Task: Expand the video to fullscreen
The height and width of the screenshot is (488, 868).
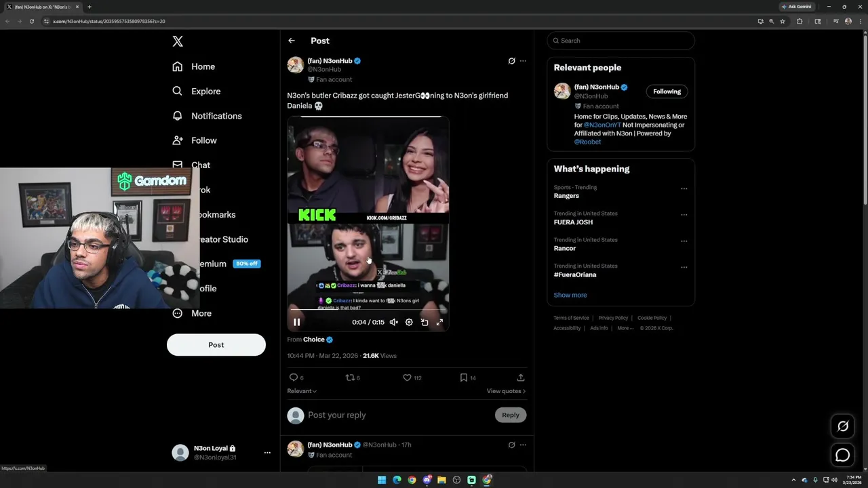Action: point(439,322)
